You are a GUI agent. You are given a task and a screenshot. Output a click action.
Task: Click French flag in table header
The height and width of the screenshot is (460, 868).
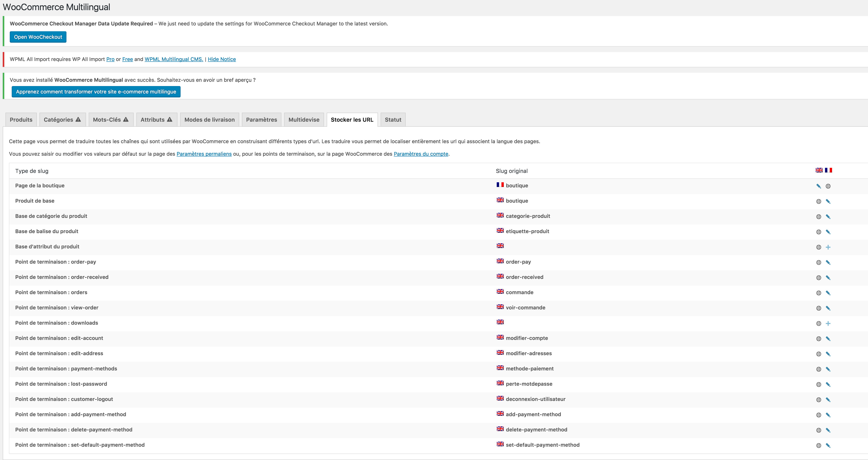point(828,170)
